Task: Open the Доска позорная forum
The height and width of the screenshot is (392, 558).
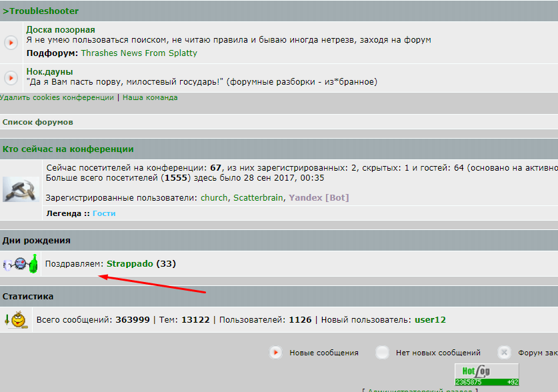Action: tap(61, 30)
